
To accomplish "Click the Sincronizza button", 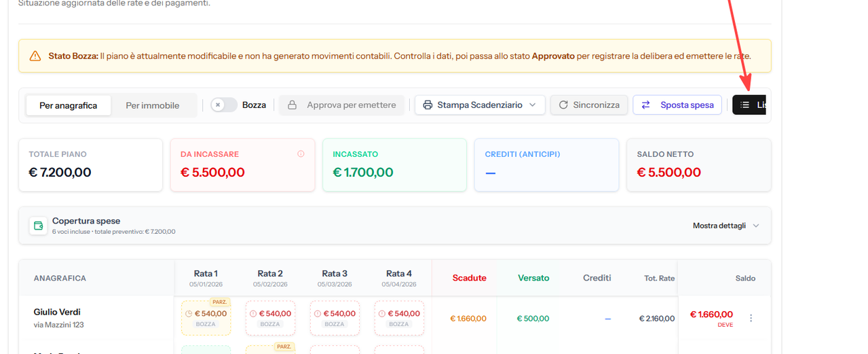I will click(588, 105).
